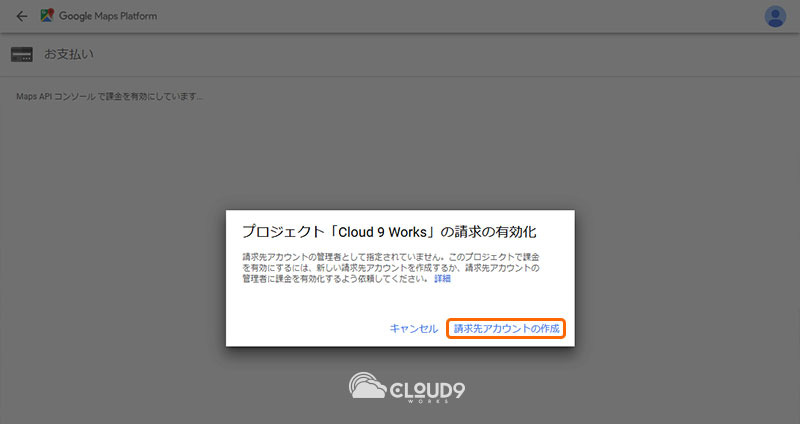The width and height of the screenshot is (800, 424).
Task: Click the お支払い heading text
Action: click(69, 54)
